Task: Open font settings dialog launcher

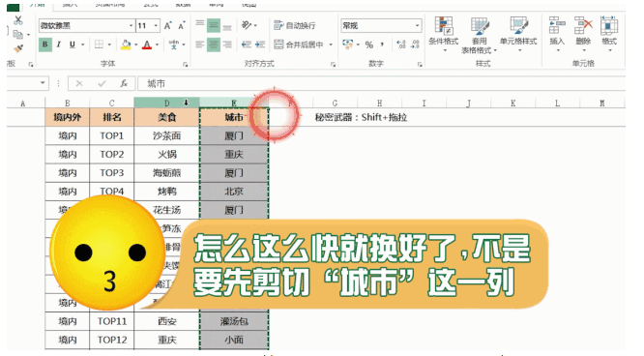Action: click(x=186, y=65)
